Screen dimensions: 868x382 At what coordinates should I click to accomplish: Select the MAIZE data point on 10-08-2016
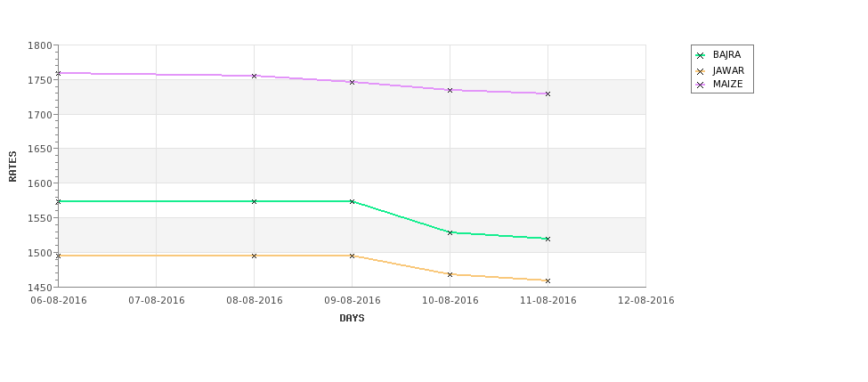click(450, 90)
